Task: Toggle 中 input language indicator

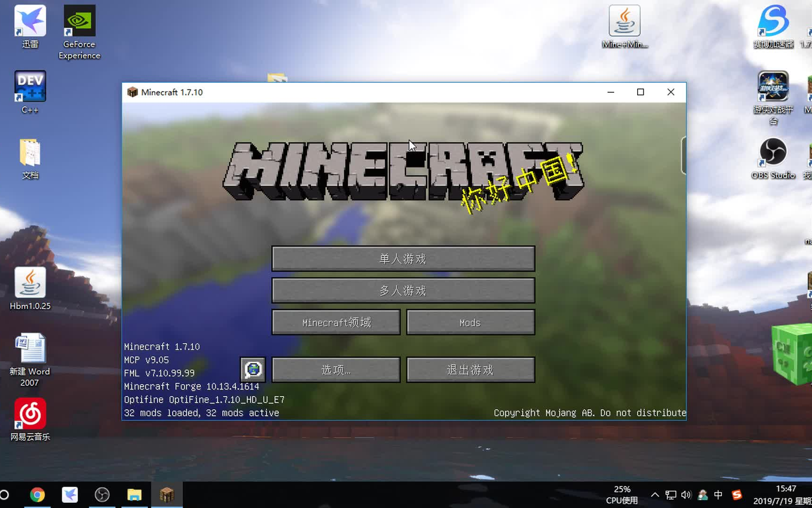Action: [718, 495]
